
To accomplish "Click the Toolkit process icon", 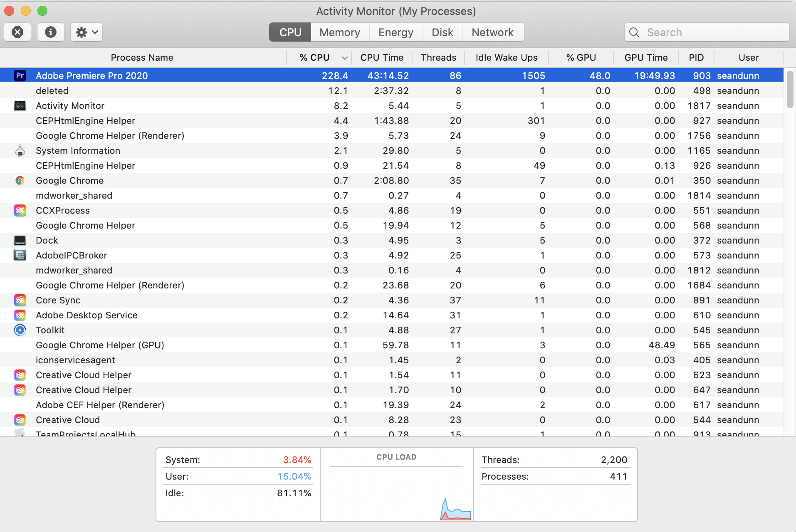I will pyautogui.click(x=20, y=330).
